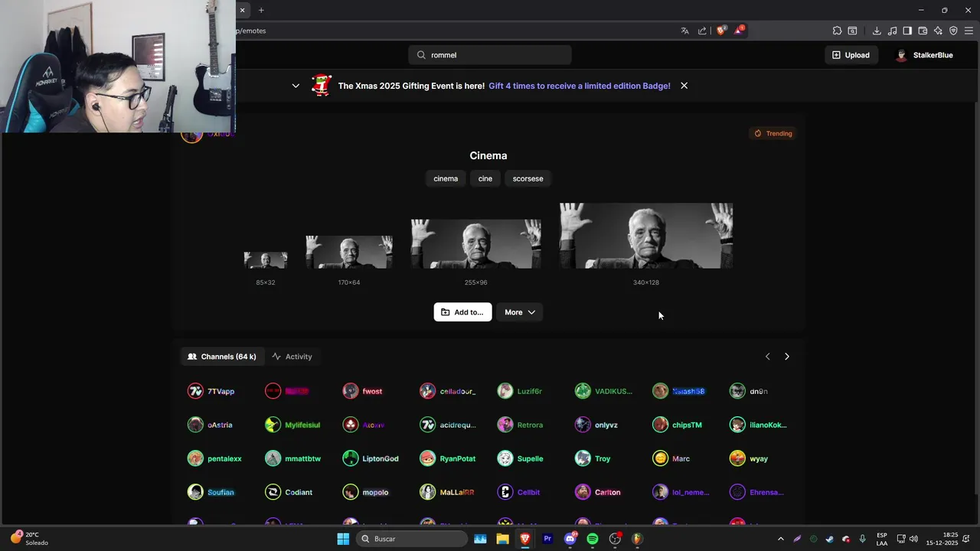The height and width of the screenshot is (551, 980).
Task: Open the browser extensions puzzle icon
Action: (x=837, y=31)
